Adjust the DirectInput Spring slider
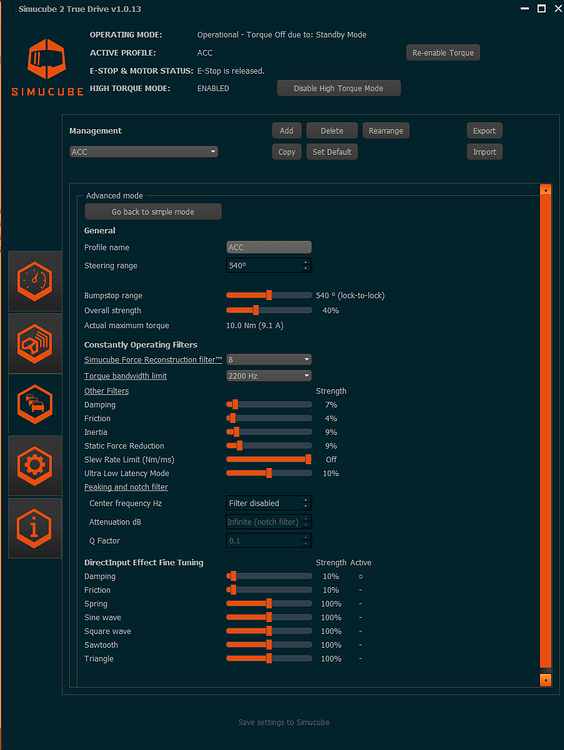The height and width of the screenshot is (750, 564). [x=269, y=604]
